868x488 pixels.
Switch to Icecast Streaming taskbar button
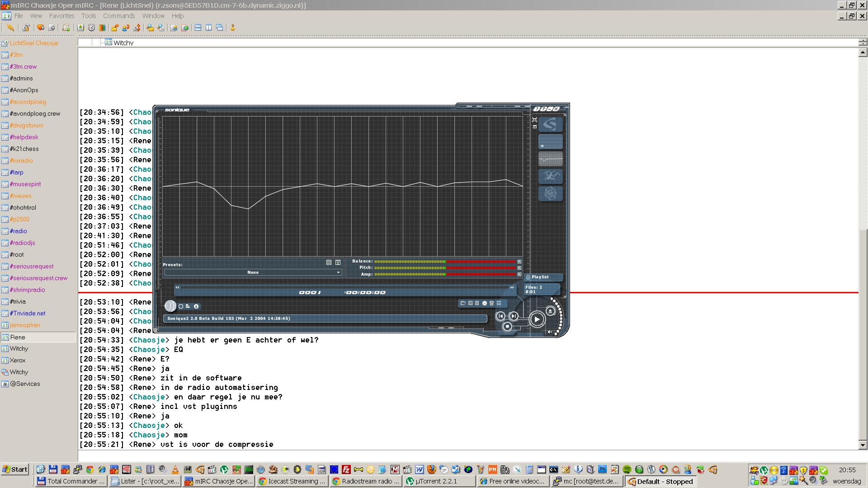pos(292,481)
